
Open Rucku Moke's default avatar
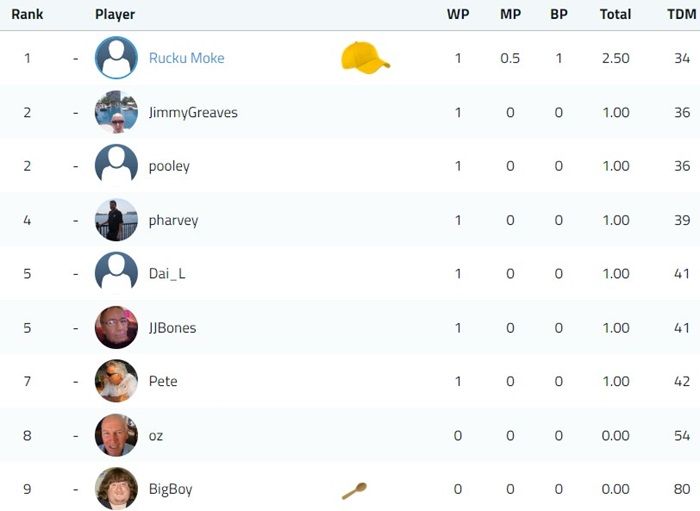(117, 58)
